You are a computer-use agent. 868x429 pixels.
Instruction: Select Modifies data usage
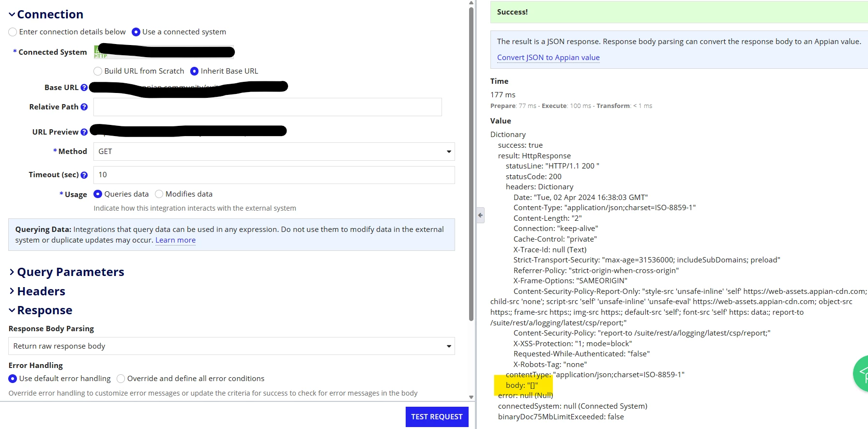(159, 194)
